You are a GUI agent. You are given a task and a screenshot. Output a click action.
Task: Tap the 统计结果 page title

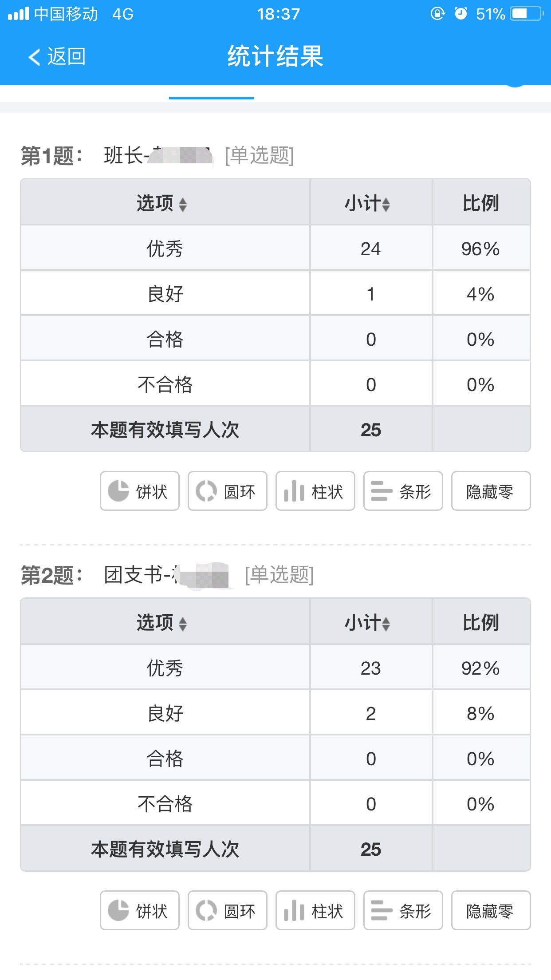tap(275, 56)
